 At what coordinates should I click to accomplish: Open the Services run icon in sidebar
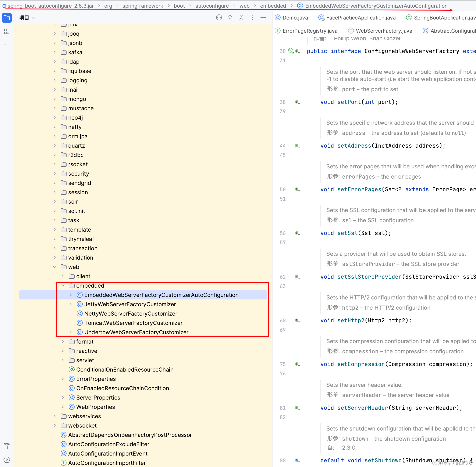[7, 460]
